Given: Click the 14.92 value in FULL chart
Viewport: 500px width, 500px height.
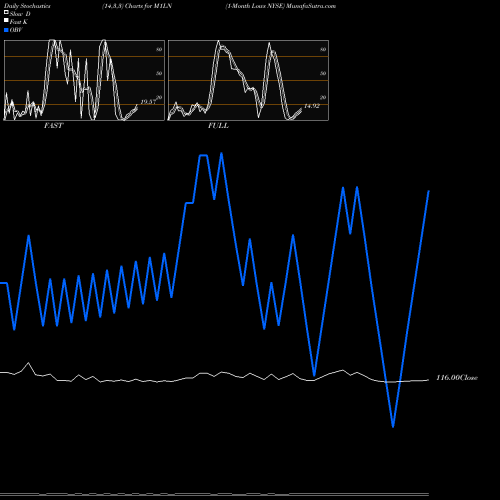Looking at the screenshot, I should coord(312,106).
